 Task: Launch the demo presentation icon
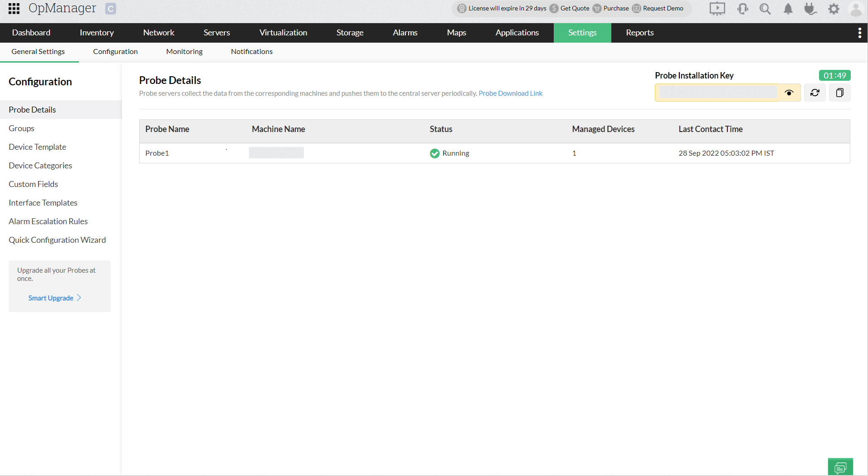(x=717, y=8)
